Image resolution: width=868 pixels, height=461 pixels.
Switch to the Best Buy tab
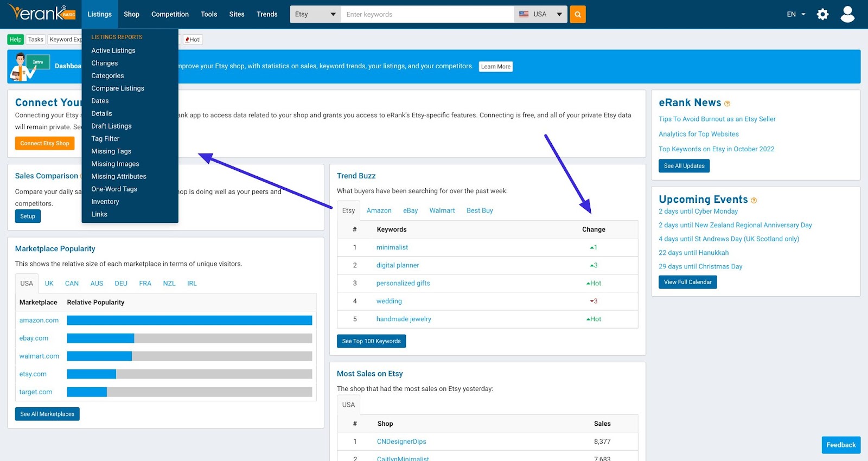pos(480,210)
